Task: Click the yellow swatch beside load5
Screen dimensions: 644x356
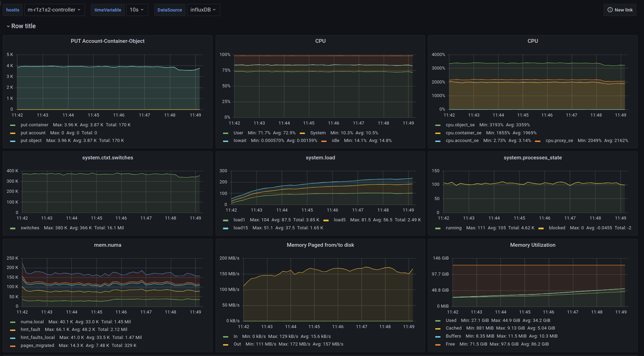Action: coord(326,220)
